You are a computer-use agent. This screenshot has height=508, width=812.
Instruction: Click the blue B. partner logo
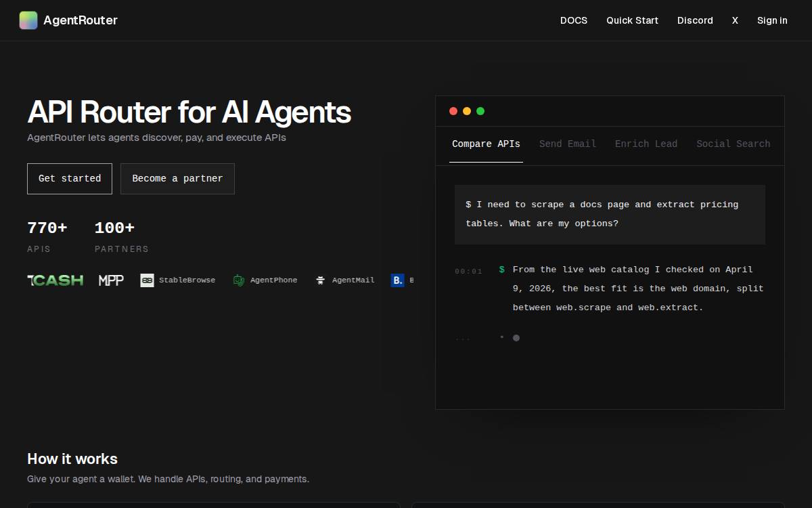click(397, 280)
